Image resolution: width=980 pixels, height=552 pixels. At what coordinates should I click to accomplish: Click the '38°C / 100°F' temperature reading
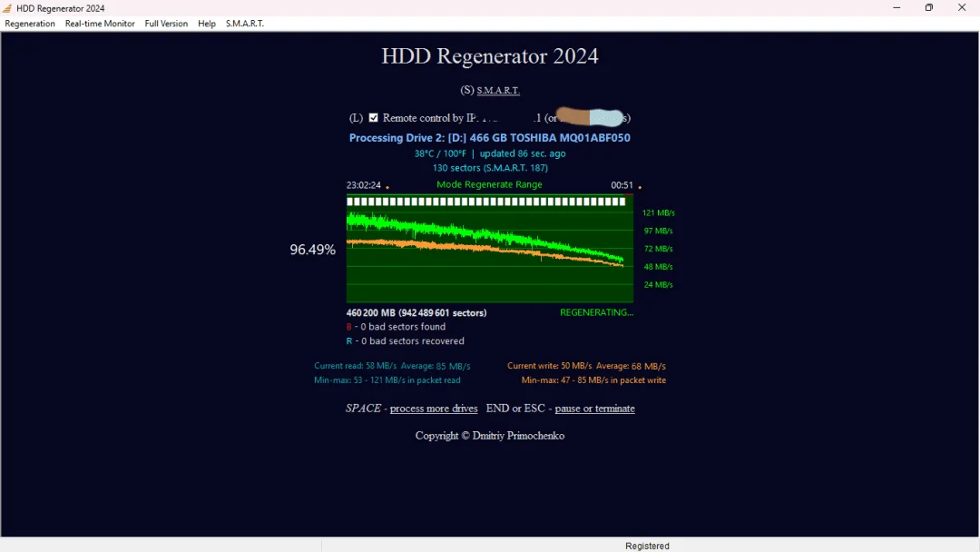coord(440,153)
